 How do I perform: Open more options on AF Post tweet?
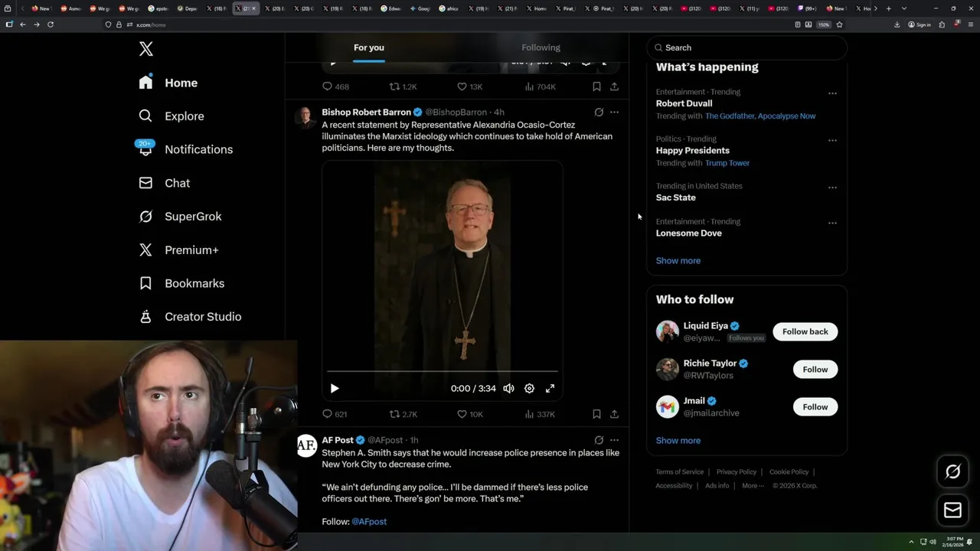614,440
